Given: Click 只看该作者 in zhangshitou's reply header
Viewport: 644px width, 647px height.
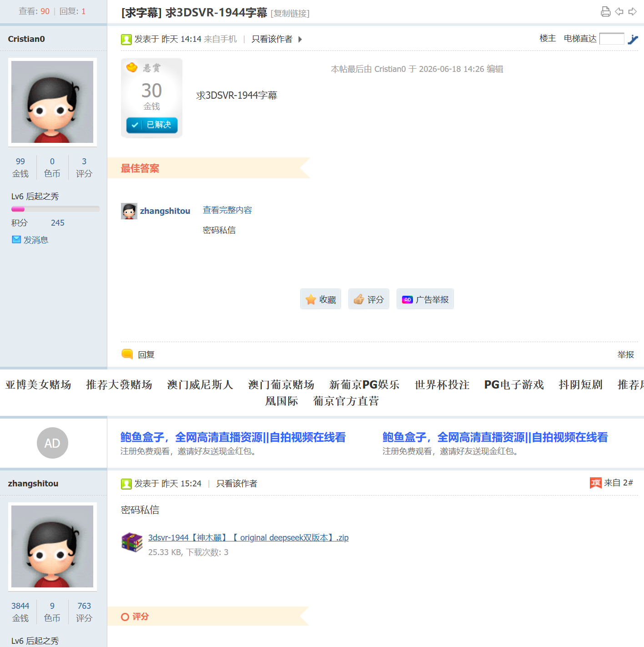Looking at the screenshot, I should point(236,484).
